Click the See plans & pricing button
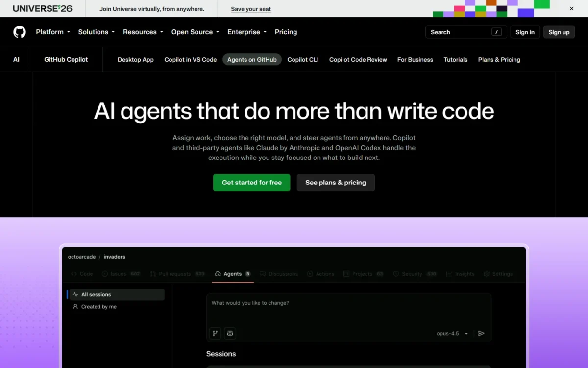Screen dimensions: 588x368 tap(336, 183)
